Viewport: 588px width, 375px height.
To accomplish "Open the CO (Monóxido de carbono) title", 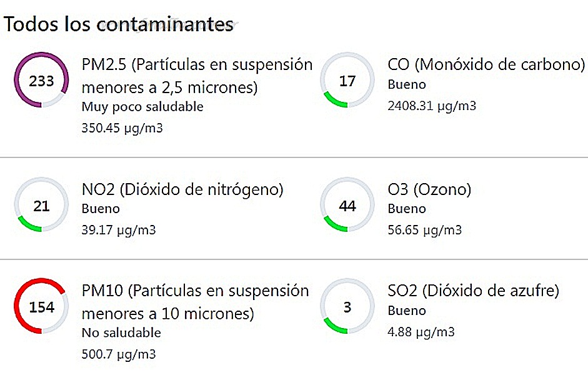I will [486, 64].
